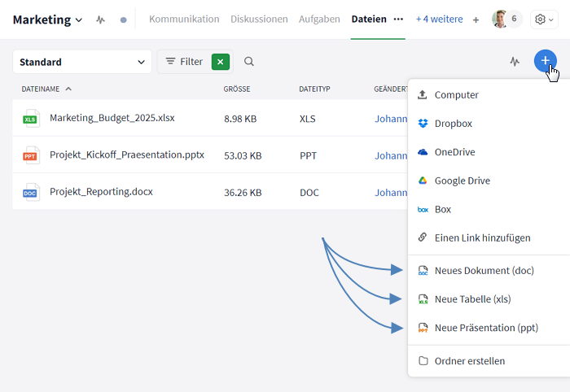Click the green clear filter X button
The height and width of the screenshot is (392, 570).
coord(219,62)
